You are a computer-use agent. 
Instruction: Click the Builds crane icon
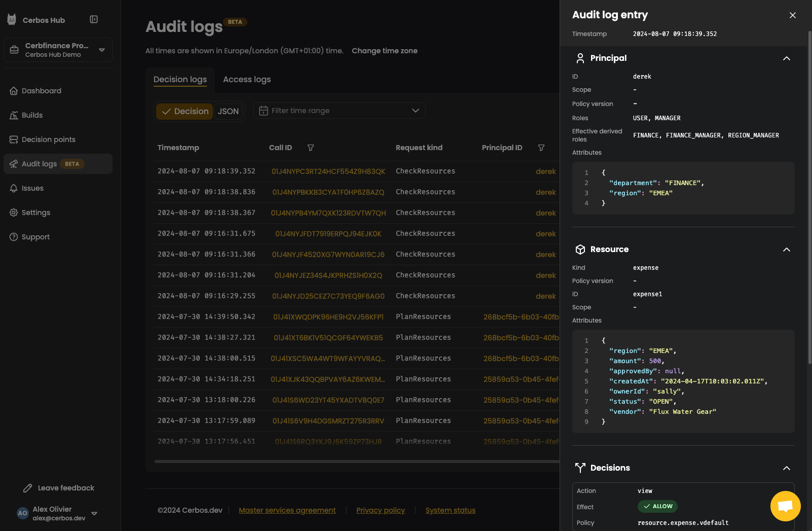pyautogui.click(x=14, y=115)
